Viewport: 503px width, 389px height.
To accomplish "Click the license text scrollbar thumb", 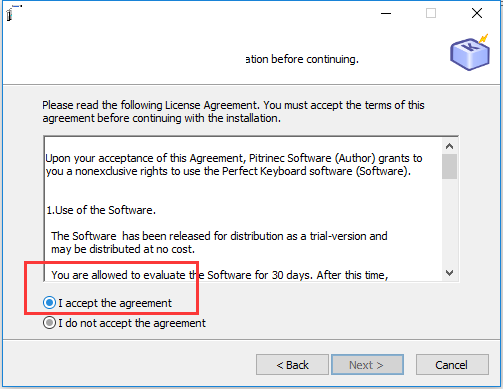I will [x=449, y=166].
